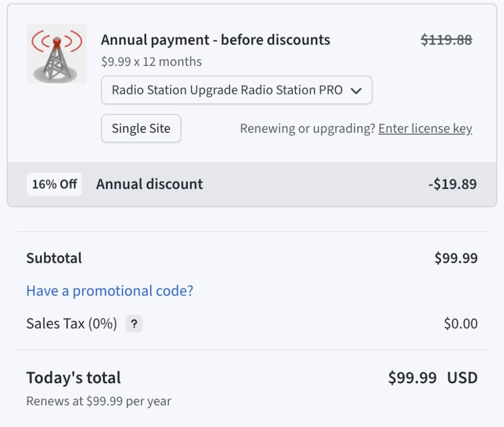The image size is (504, 427).
Task: Click the USD currency label
Action: point(462,378)
